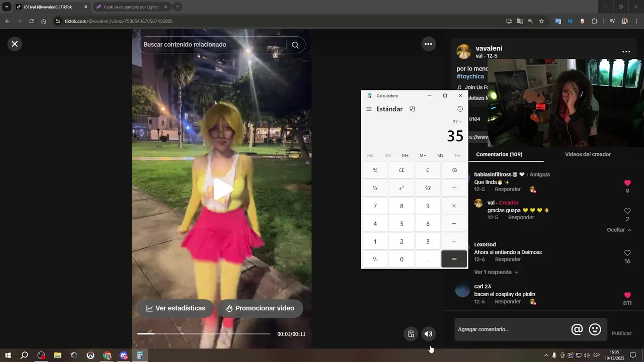644x362 pixels.
Task: Click the search magnifier in related content bar
Action: (295, 45)
